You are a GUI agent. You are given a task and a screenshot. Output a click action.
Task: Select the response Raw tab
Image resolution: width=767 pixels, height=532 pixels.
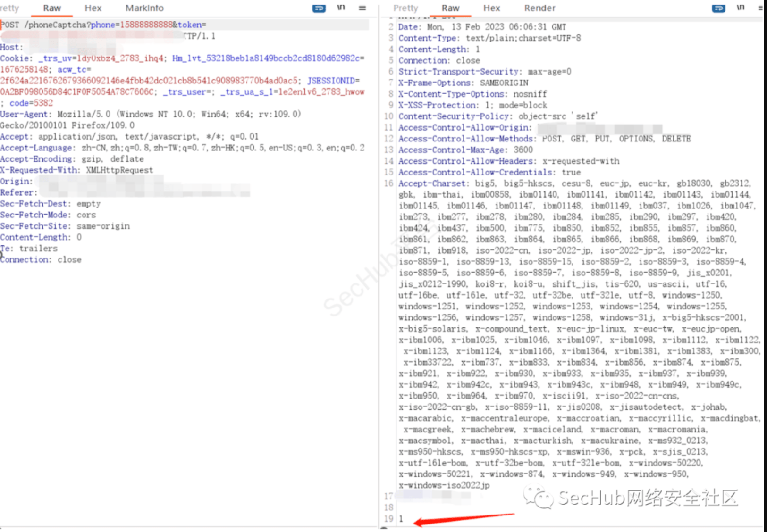(450, 8)
